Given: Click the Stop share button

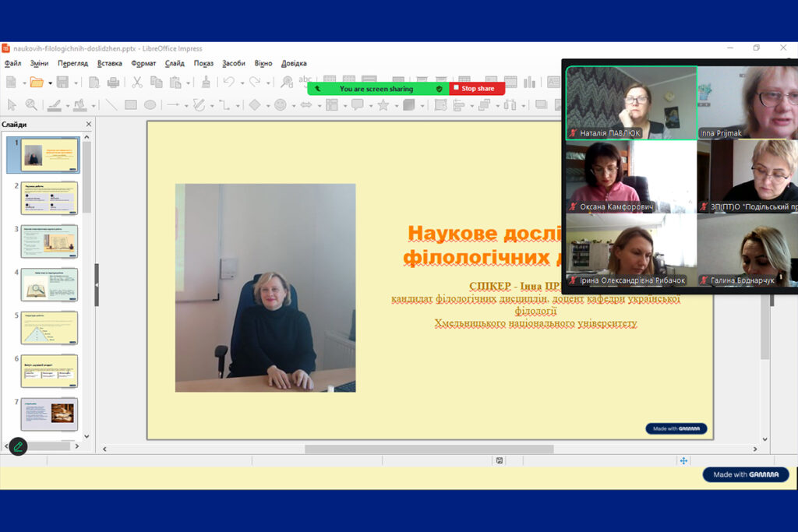Looking at the screenshot, I should tap(477, 89).
